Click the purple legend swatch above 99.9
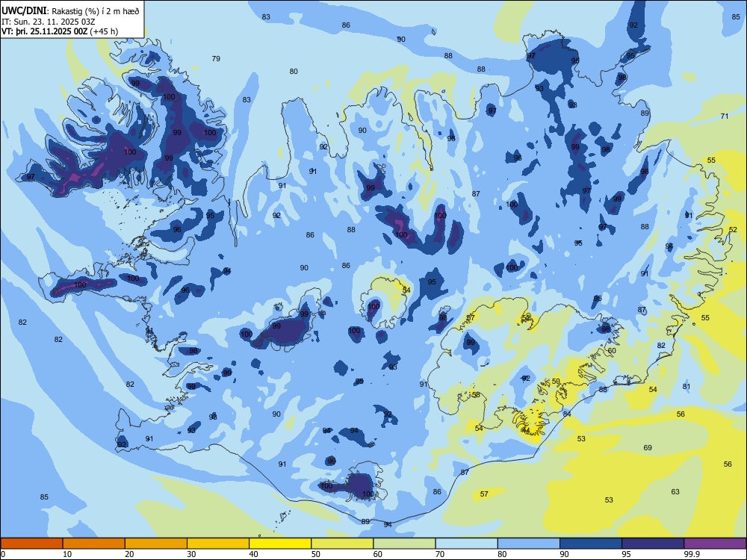This screenshot has width=747, height=560. click(x=715, y=544)
